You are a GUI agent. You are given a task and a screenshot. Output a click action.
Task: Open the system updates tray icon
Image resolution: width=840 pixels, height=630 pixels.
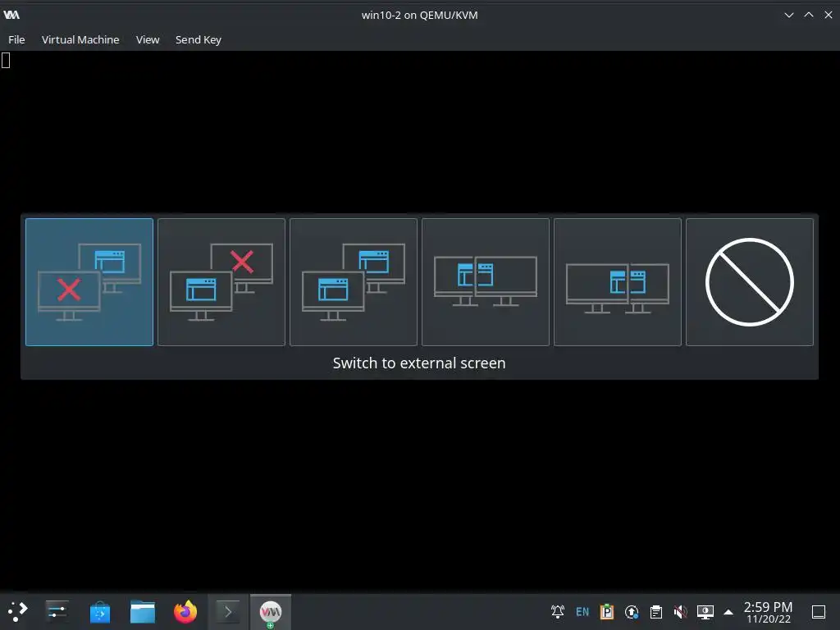pyautogui.click(x=632, y=611)
